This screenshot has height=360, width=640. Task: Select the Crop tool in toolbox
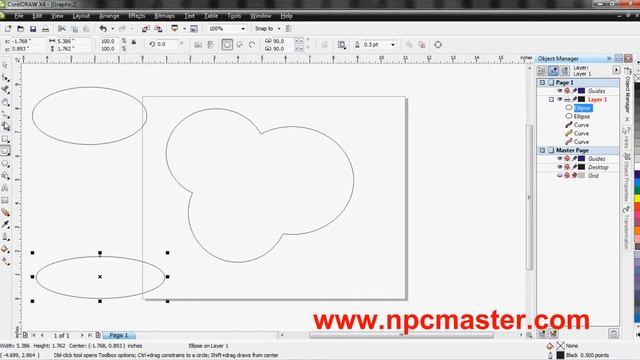(5, 90)
